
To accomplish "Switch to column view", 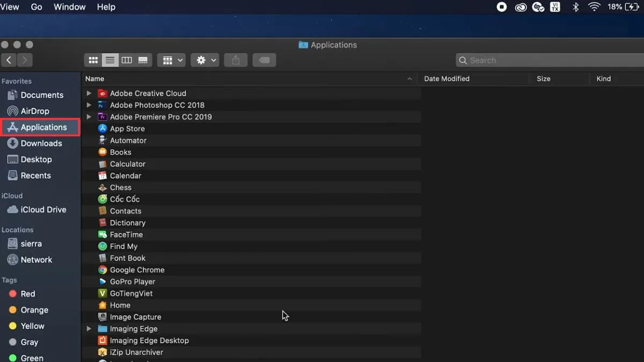I will point(127,61).
